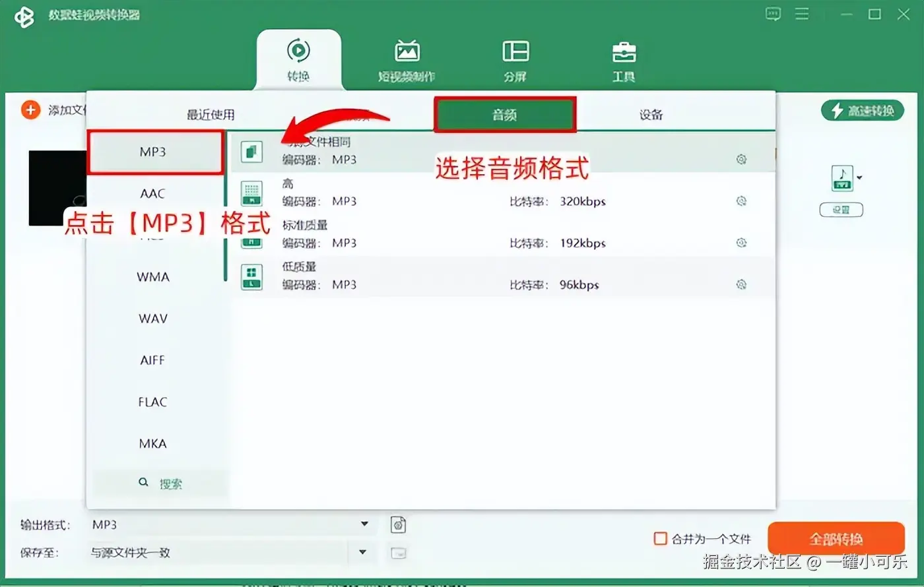
Task: Click the same-as-source preset icon
Action: click(x=251, y=152)
